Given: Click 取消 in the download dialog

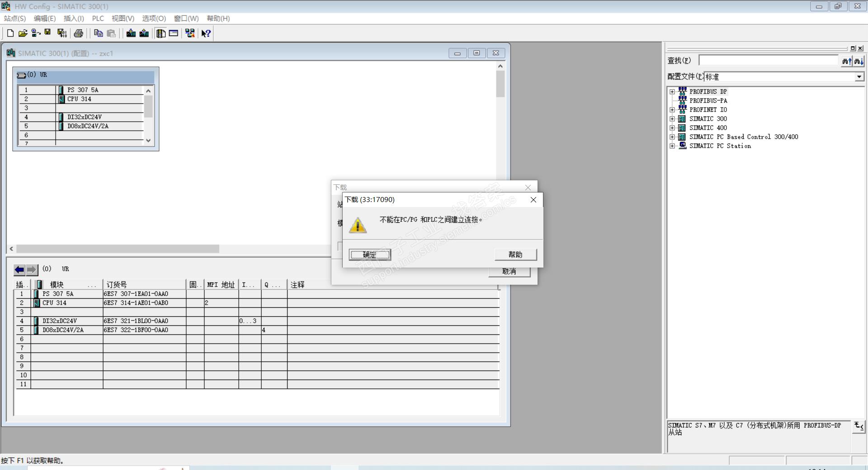Looking at the screenshot, I should tap(509, 272).
